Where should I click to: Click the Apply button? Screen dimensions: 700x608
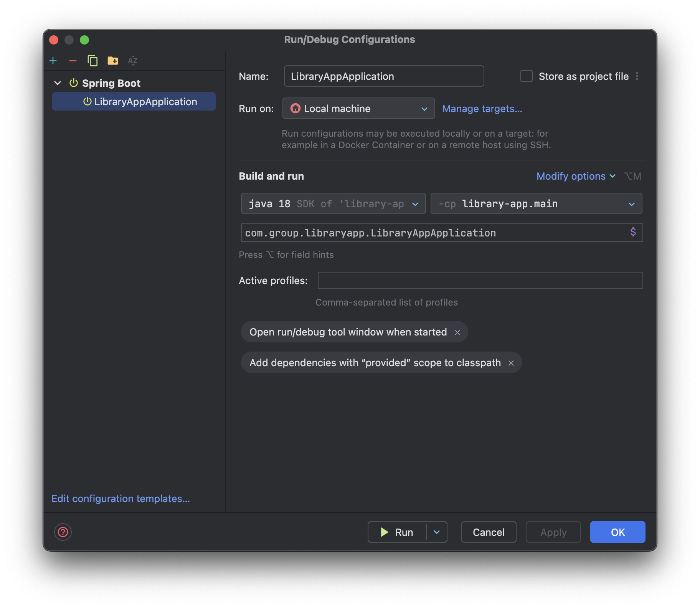pyautogui.click(x=553, y=532)
